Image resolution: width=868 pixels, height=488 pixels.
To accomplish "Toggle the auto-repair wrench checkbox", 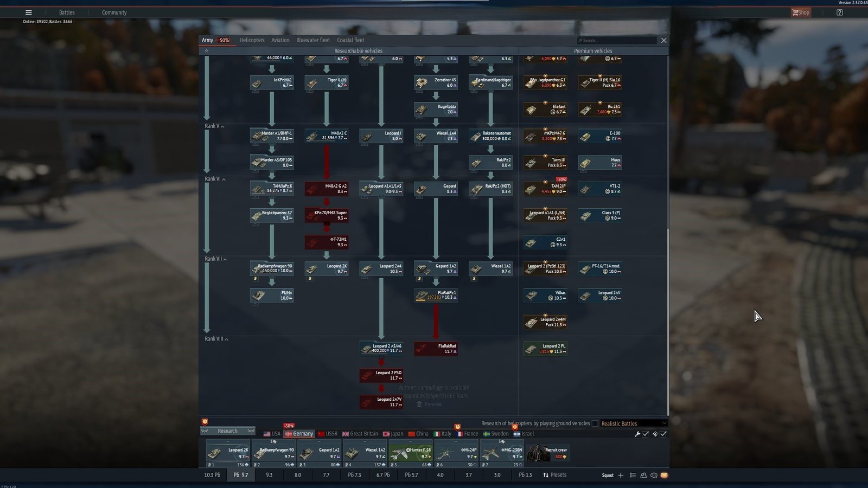I will coord(646,434).
